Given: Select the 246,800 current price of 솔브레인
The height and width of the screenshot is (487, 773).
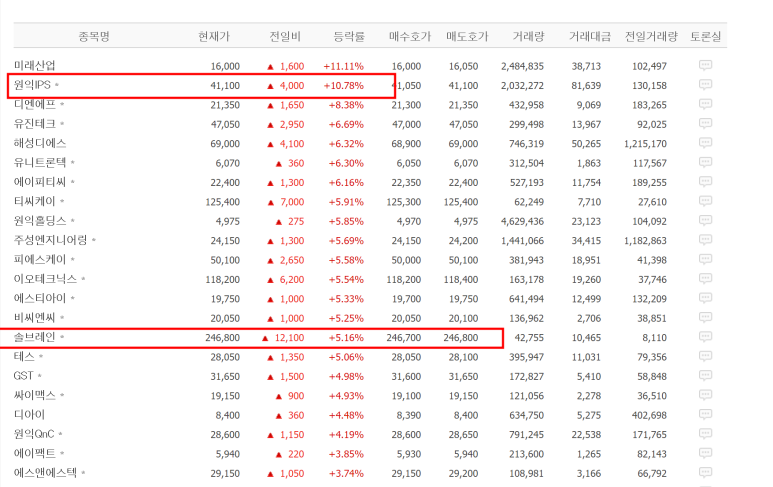Looking at the screenshot, I should (223, 338).
